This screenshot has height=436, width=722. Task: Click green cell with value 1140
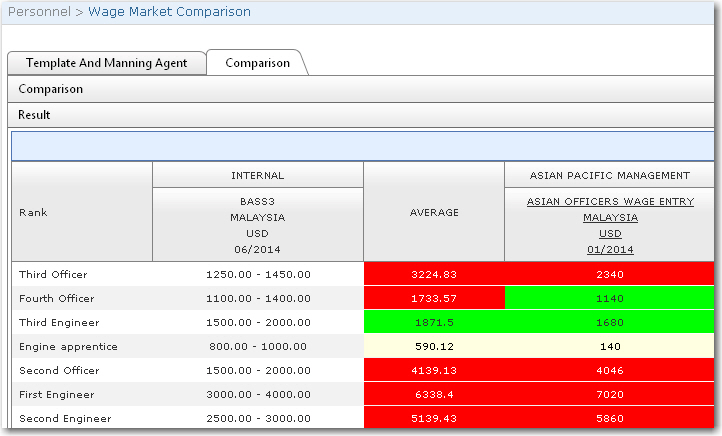coord(609,299)
